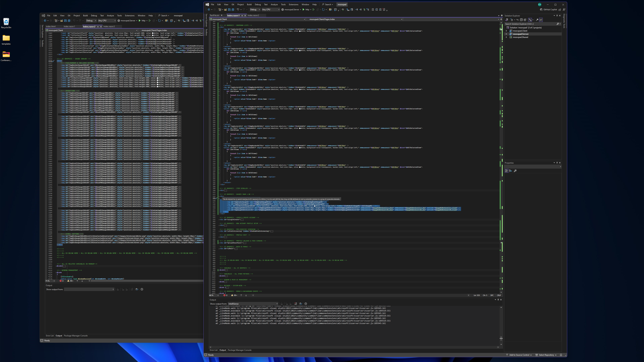The width and height of the screenshot is (644, 362).
Task: Click Solution Explorer sync with active document icon
Action: 518,20
